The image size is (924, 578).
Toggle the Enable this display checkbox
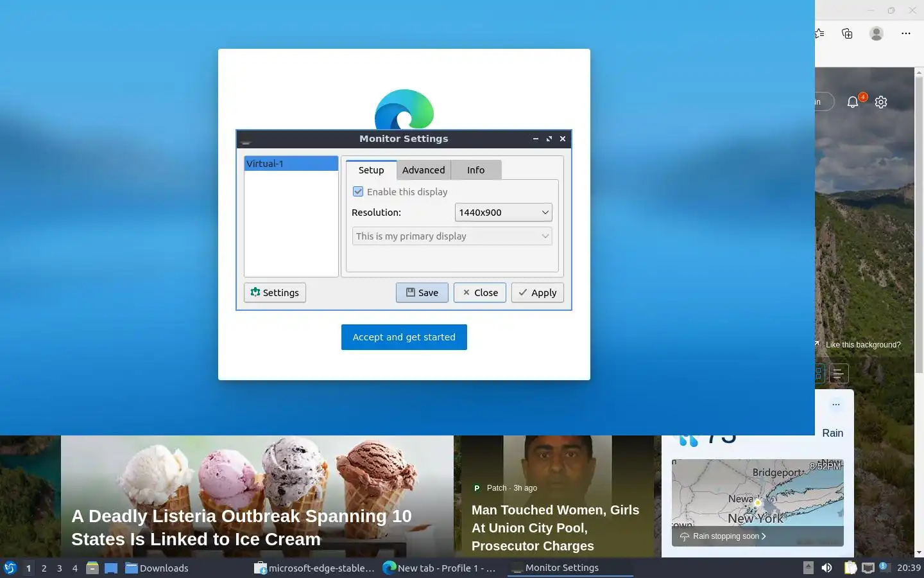(x=358, y=191)
